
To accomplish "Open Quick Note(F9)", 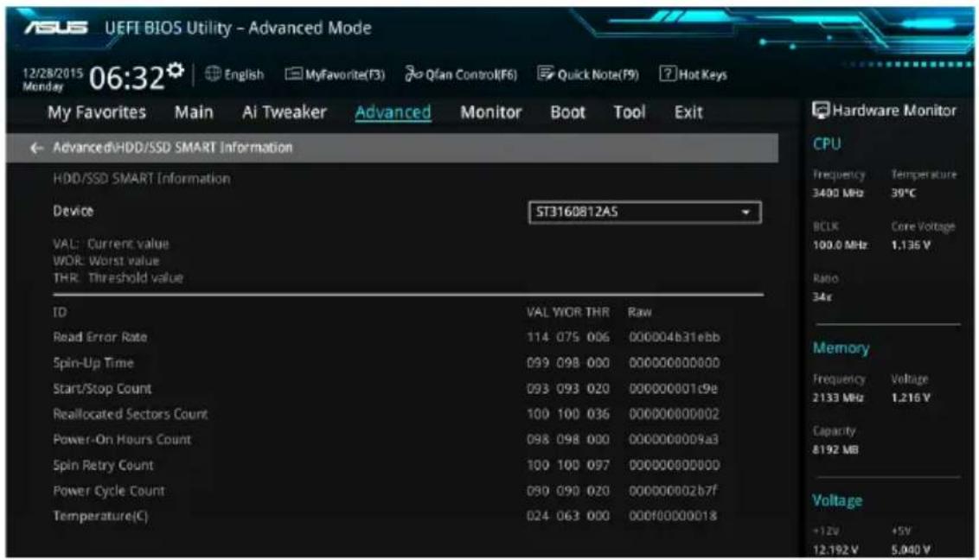I will 588,75.
